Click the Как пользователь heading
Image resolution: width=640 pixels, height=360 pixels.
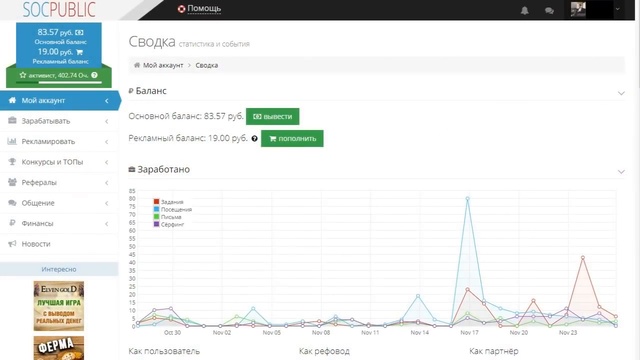point(164,351)
